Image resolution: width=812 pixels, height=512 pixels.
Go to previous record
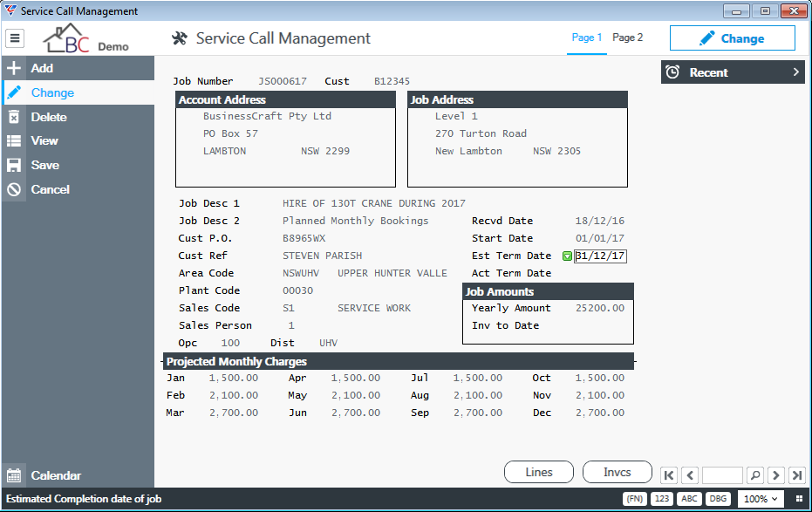pos(690,474)
